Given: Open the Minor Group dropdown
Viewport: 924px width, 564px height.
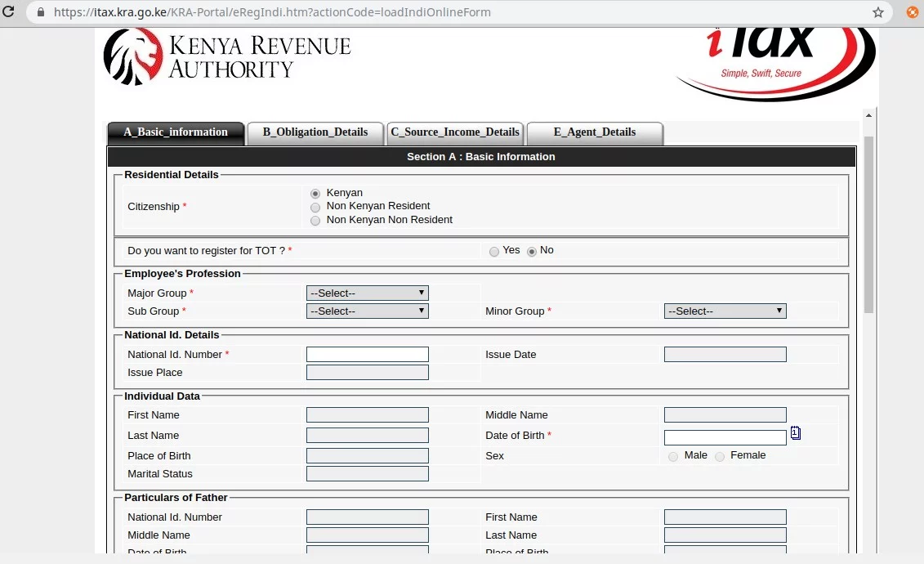Looking at the screenshot, I should coord(725,311).
